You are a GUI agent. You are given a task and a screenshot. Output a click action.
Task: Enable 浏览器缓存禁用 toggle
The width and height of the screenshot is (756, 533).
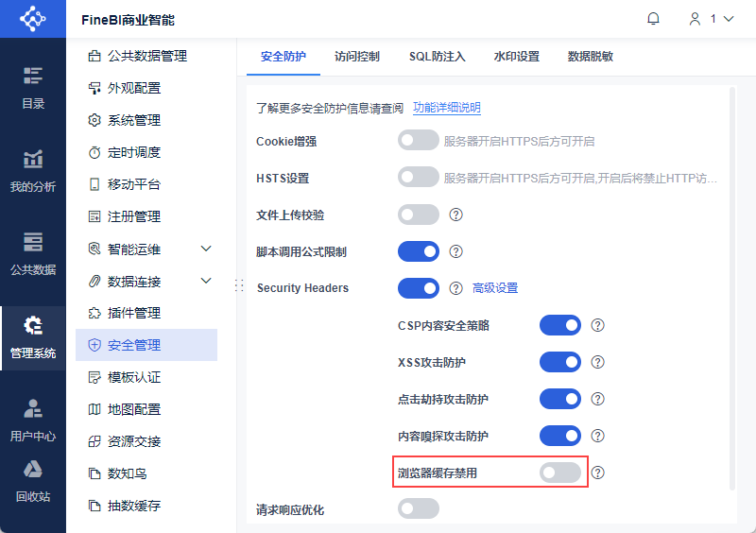pyautogui.click(x=559, y=473)
